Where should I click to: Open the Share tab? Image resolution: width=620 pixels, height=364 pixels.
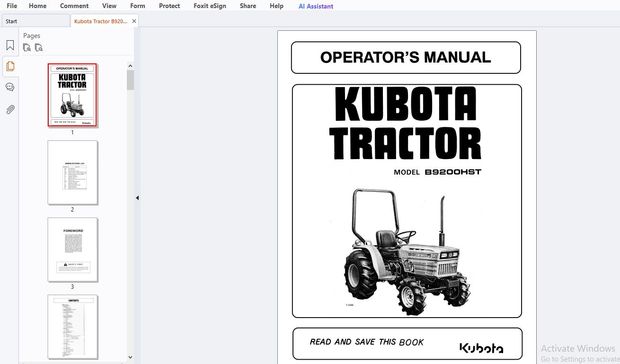[x=248, y=6]
